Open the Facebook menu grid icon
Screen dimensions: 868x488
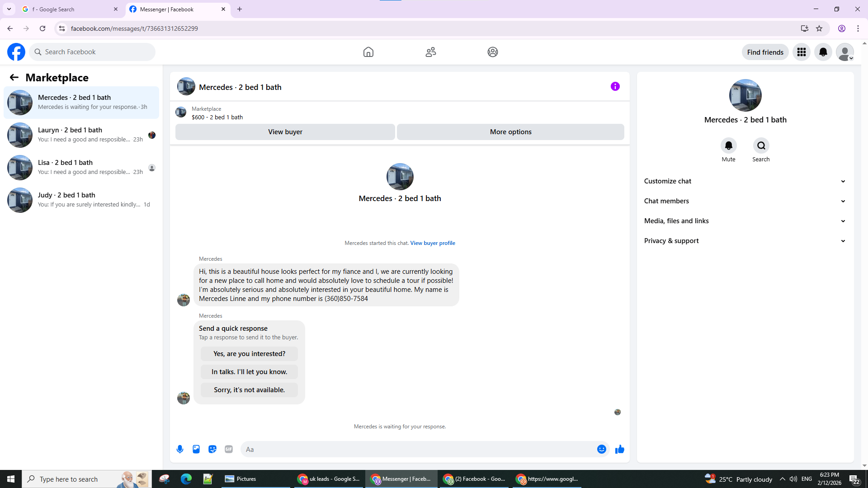802,52
